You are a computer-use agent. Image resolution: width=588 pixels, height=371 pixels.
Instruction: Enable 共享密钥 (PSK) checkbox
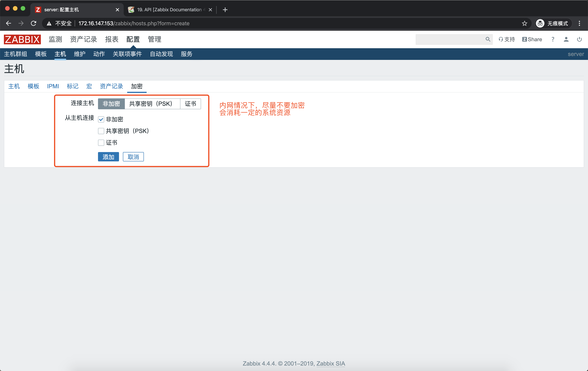[101, 131]
